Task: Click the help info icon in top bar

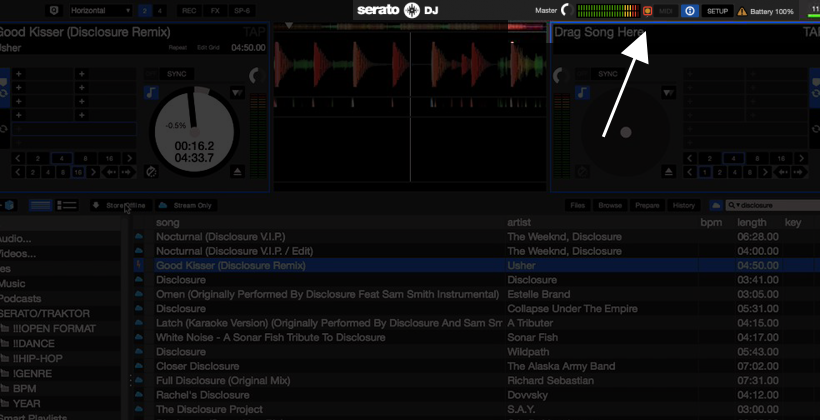Action: pos(690,10)
